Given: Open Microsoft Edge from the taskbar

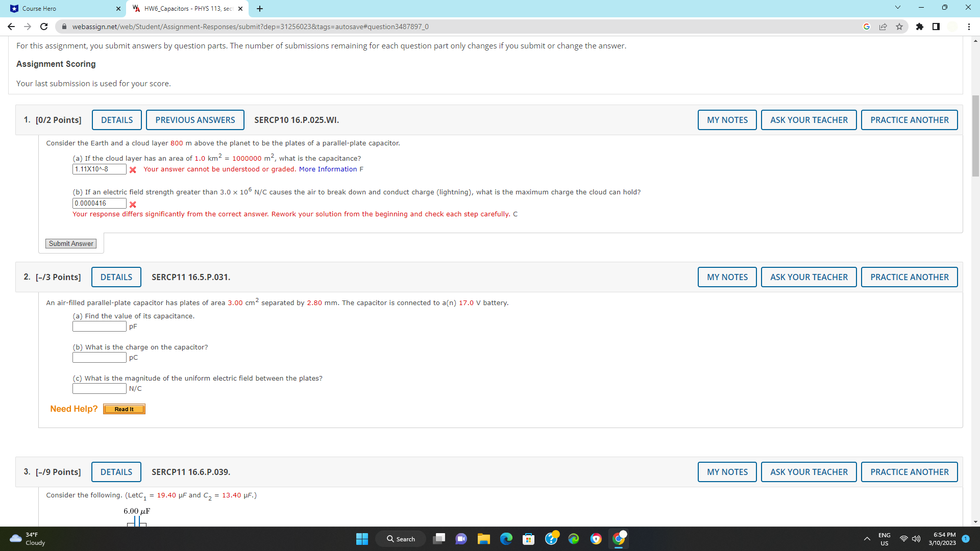Looking at the screenshot, I should [x=506, y=539].
